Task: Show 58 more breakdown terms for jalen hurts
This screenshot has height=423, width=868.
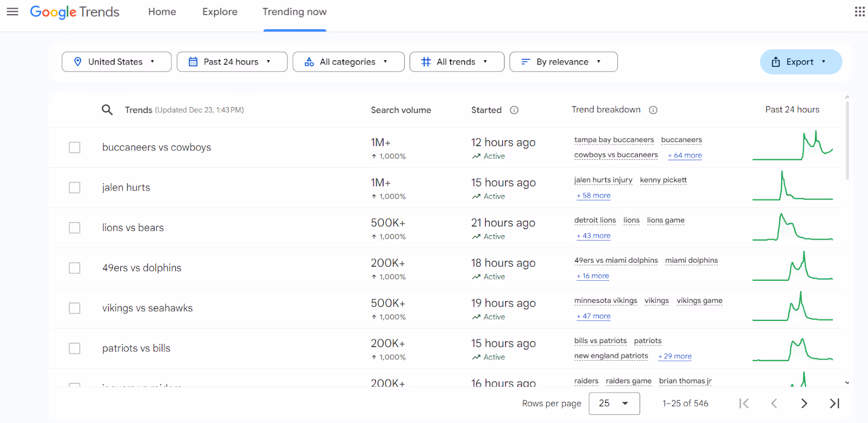Action: tap(593, 195)
